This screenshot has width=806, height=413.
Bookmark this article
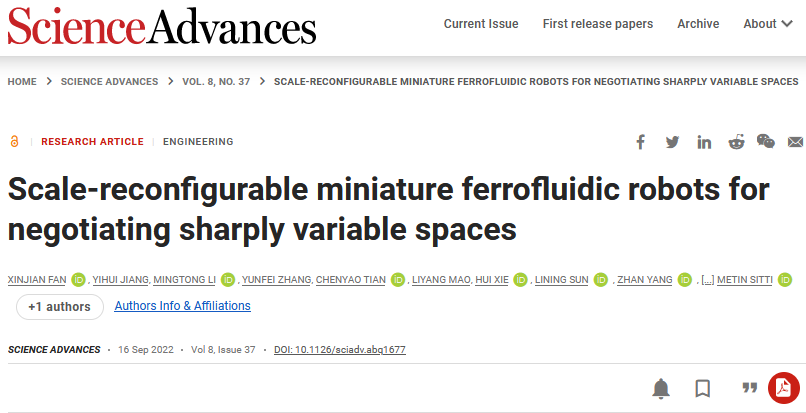tap(703, 388)
